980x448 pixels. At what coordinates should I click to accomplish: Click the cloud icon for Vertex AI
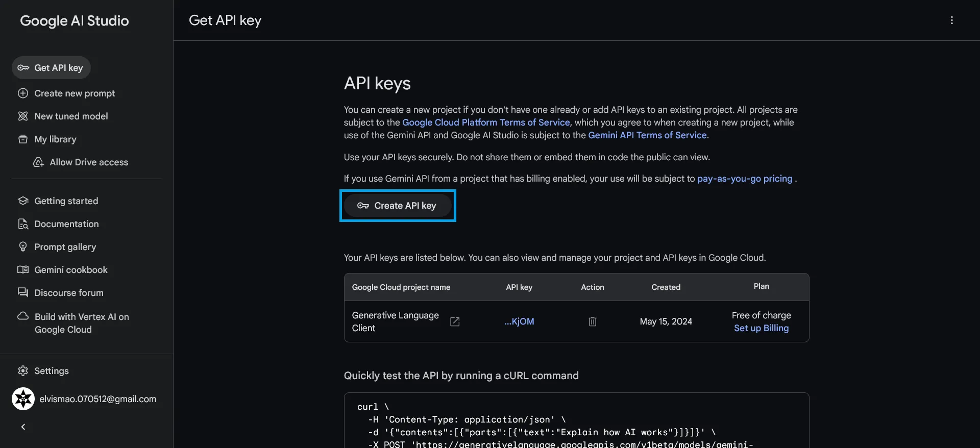(23, 316)
